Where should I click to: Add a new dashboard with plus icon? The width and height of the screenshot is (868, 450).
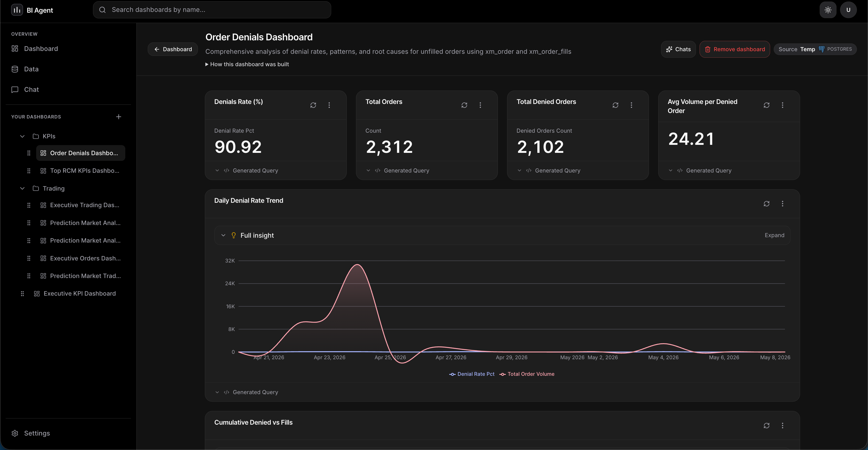pyautogui.click(x=119, y=117)
